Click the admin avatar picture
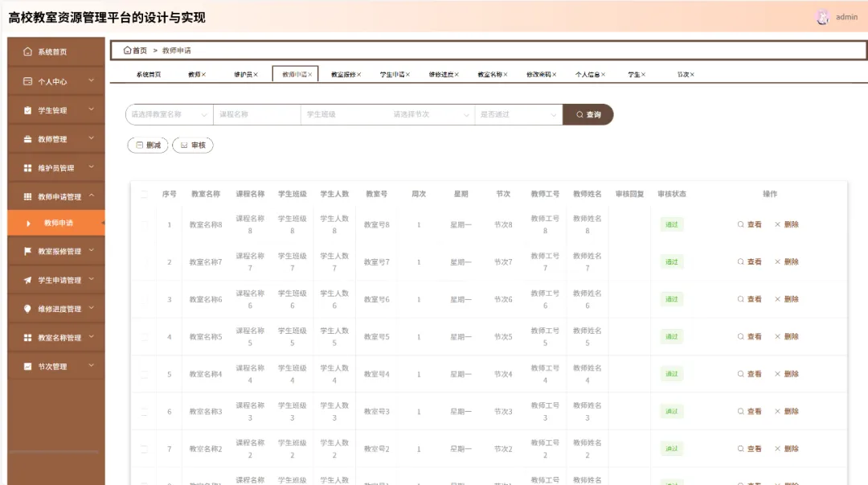The image size is (868, 485). (x=823, y=17)
